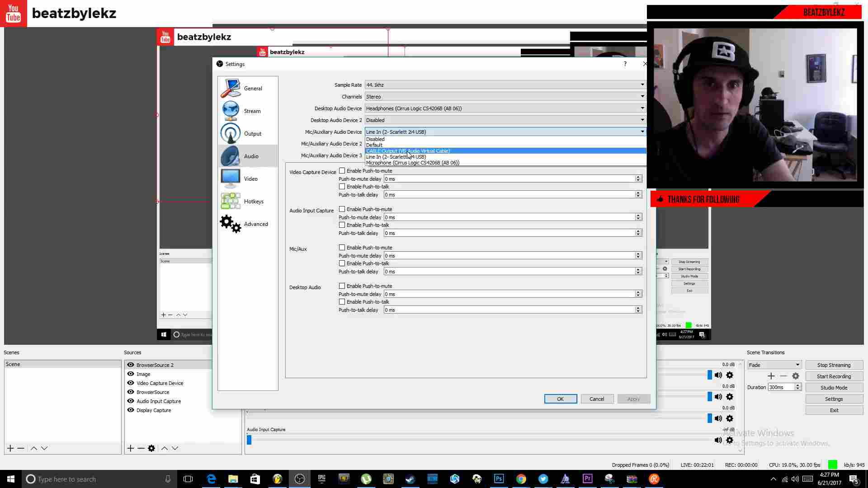Click the Windows taskbar search box
Image resolution: width=868 pixels, height=488 pixels.
(x=99, y=479)
